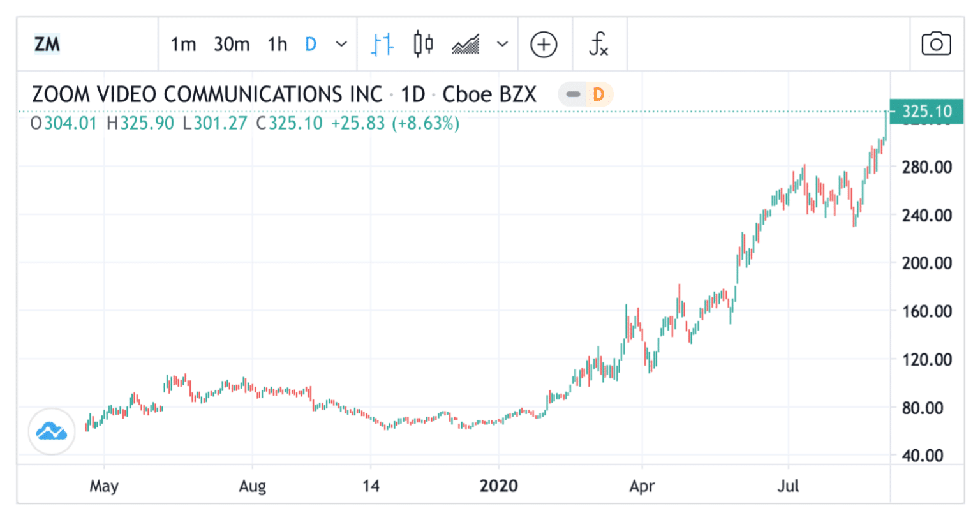The height and width of the screenshot is (513, 980).
Task: Click the 30m interval option
Action: click(x=231, y=43)
